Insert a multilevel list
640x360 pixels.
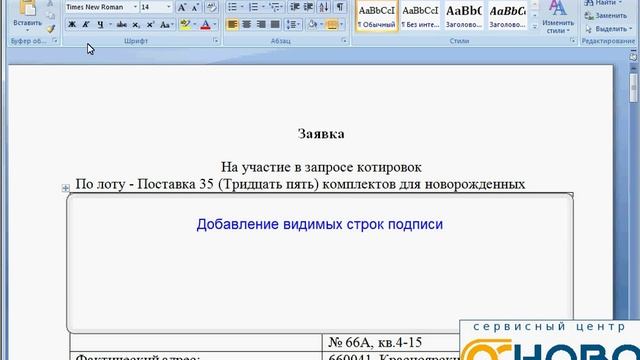pyautogui.click(x=275, y=7)
